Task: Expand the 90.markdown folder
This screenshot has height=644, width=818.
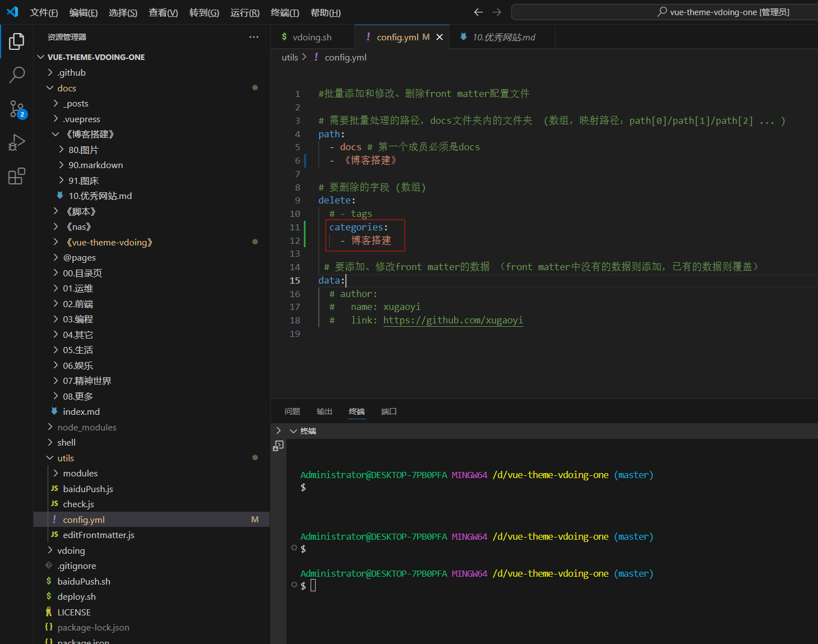Action: point(151,165)
